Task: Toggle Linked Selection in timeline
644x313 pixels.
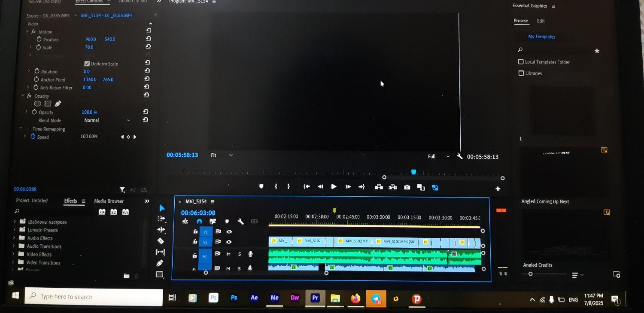Action: coord(213,222)
